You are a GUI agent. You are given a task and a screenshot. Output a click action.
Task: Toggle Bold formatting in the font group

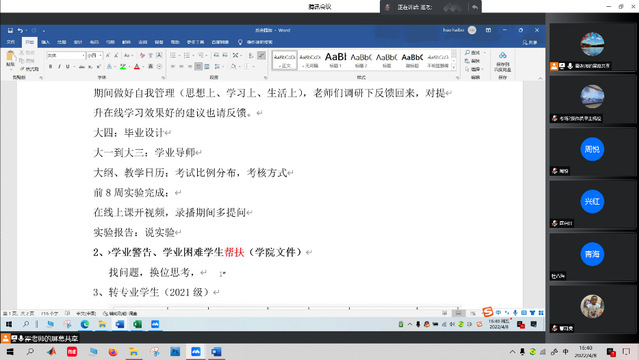pos(51,67)
